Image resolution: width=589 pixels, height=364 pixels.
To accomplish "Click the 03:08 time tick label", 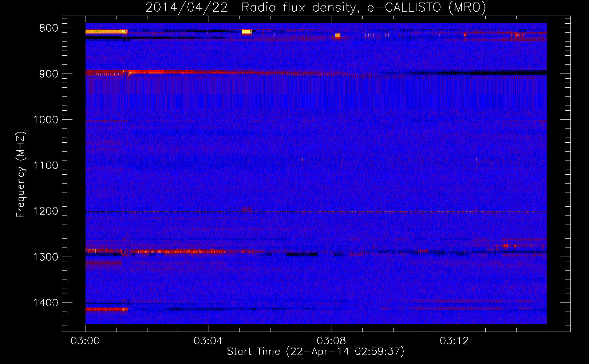I will coord(331,341).
